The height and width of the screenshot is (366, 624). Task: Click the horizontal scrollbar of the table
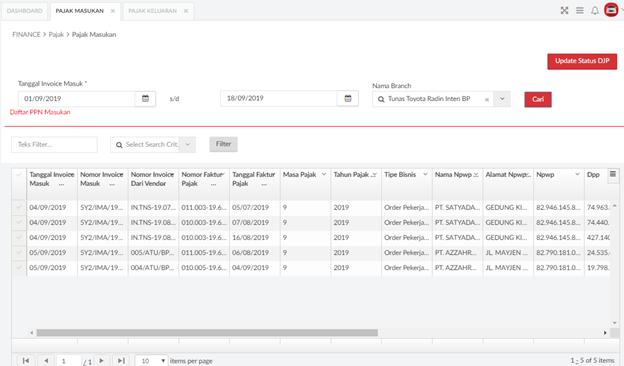(x=207, y=333)
